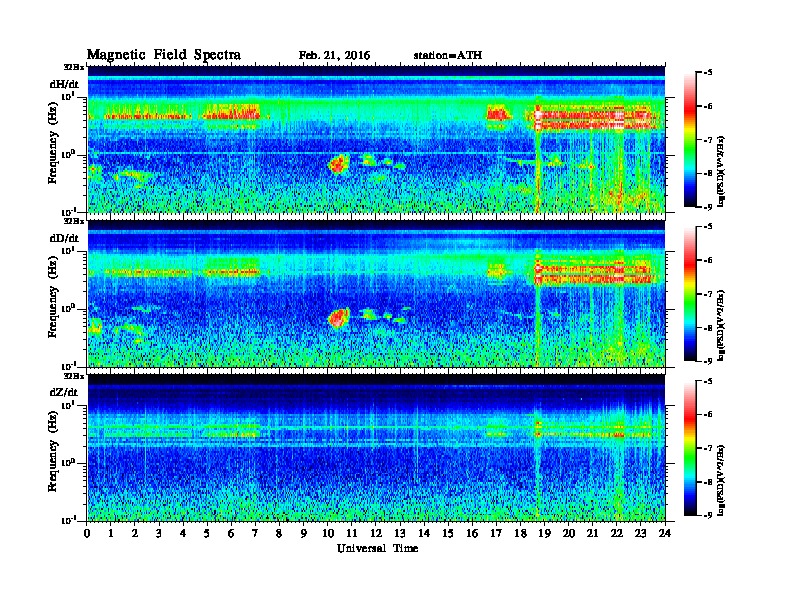The height and width of the screenshot is (612, 792).
Task: Click hour 21 on the time axis
Action: 593,534
